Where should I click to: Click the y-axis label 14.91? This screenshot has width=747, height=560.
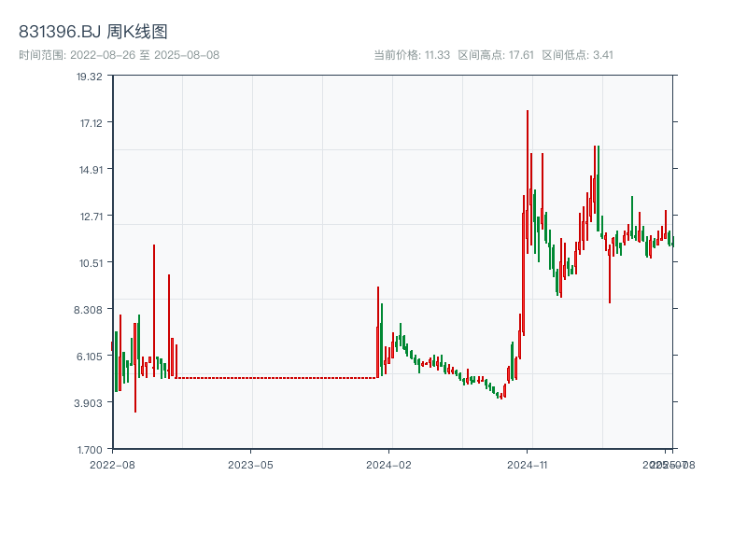91,170
